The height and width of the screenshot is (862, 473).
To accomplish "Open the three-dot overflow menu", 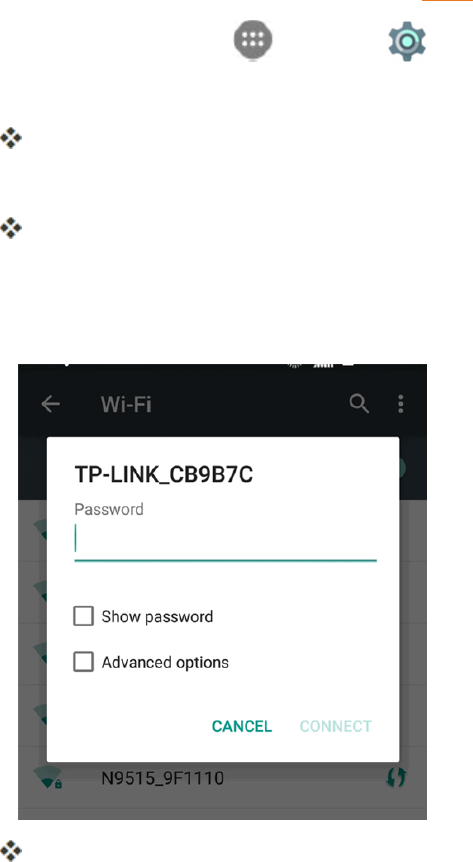I will pyautogui.click(x=401, y=404).
